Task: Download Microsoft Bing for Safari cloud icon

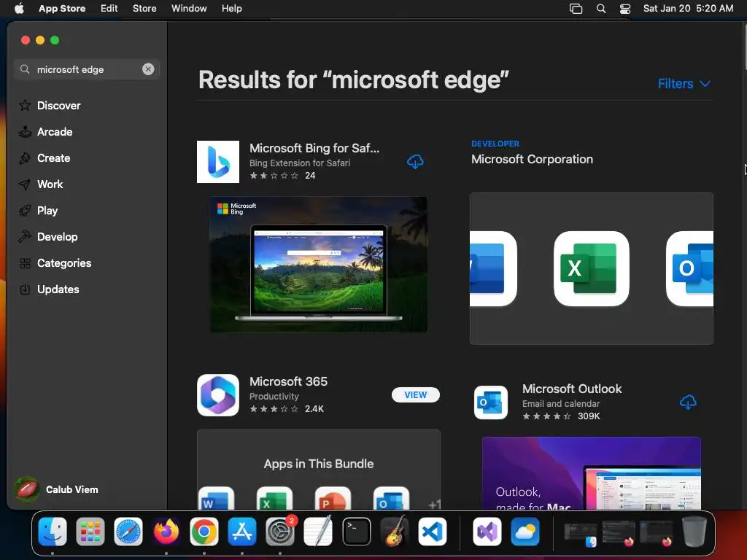Action: (x=415, y=162)
